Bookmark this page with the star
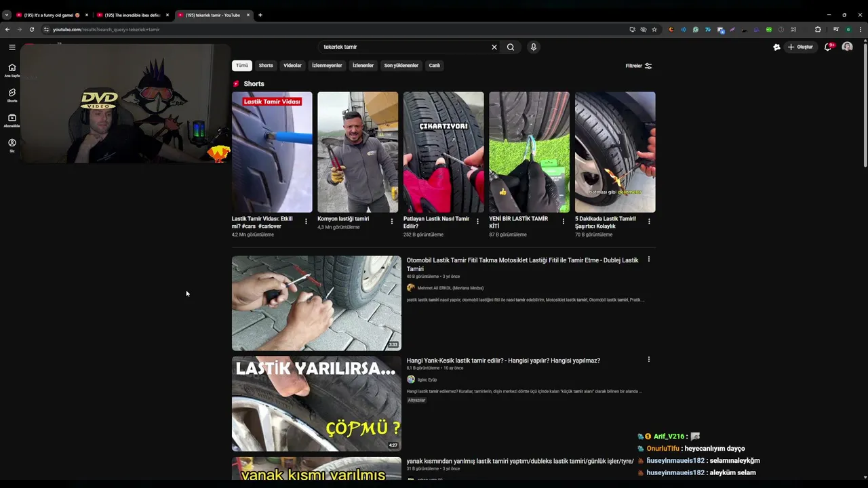Screen dimensions: 868x488 click(654, 29)
